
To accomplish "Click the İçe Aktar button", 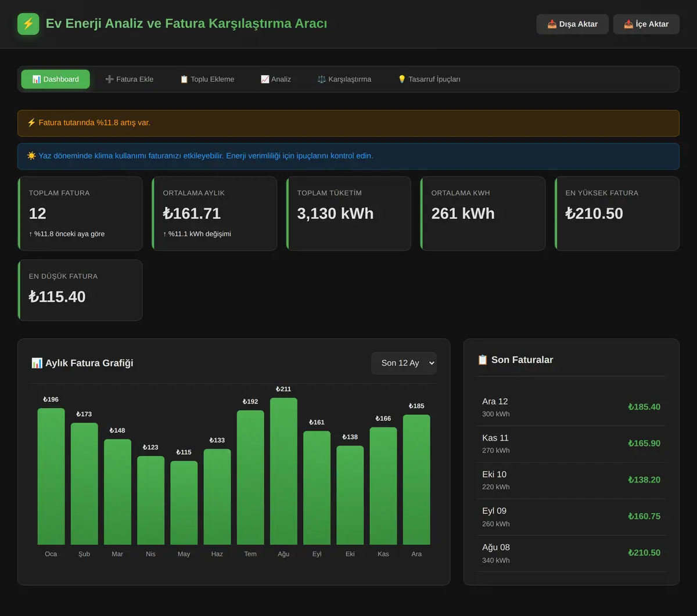I will tap(646, 24).
